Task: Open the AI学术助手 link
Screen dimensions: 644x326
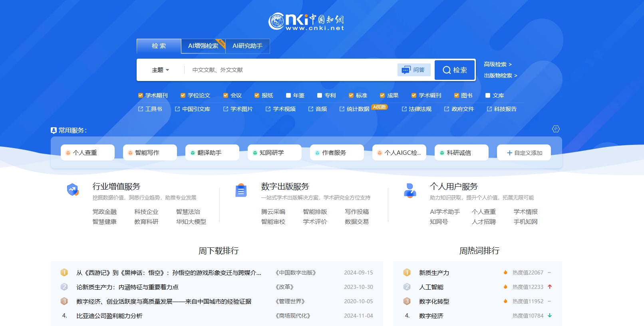Action: point(445,212)
